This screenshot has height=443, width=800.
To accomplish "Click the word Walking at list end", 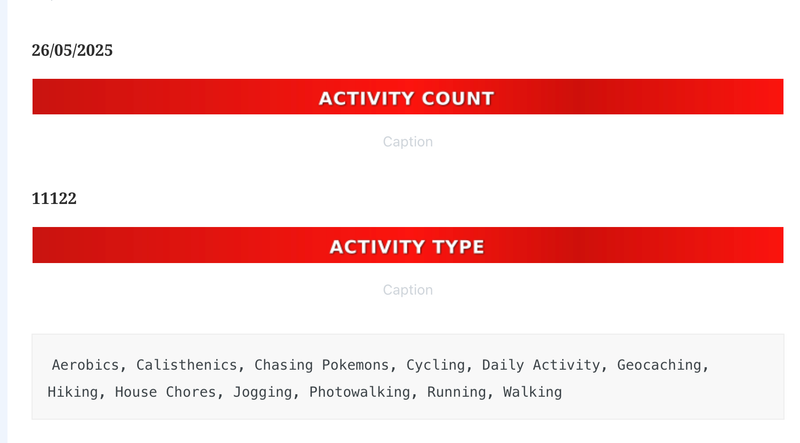I will [x=532, y=392].
